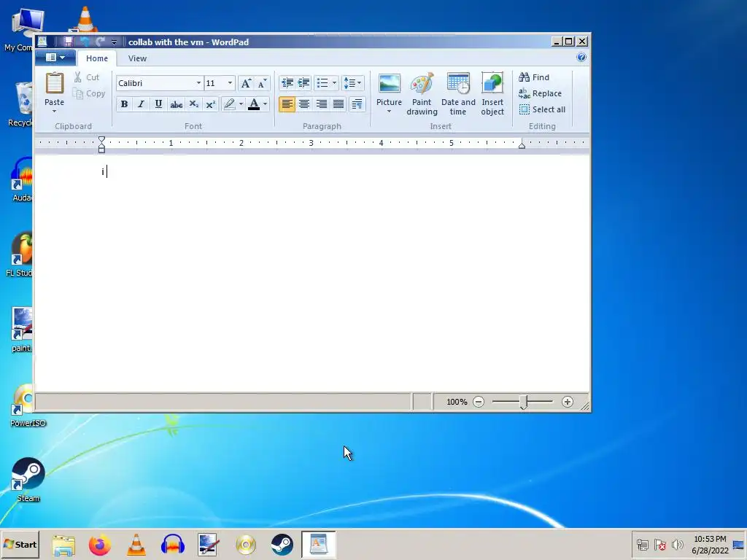Undo the last action
This screenshot has width=747, height=560.
pyautogui.click(x=85, y=42)
